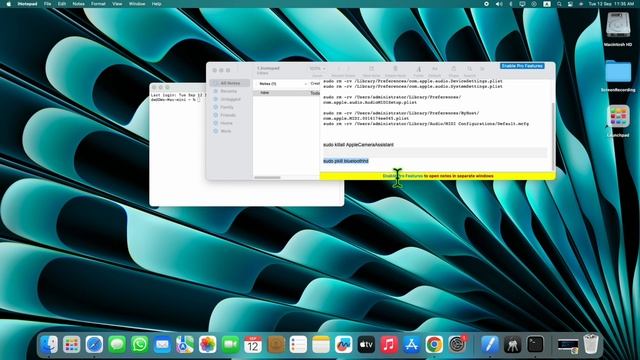Open Terminal from the Dock

tap(535, 344)
